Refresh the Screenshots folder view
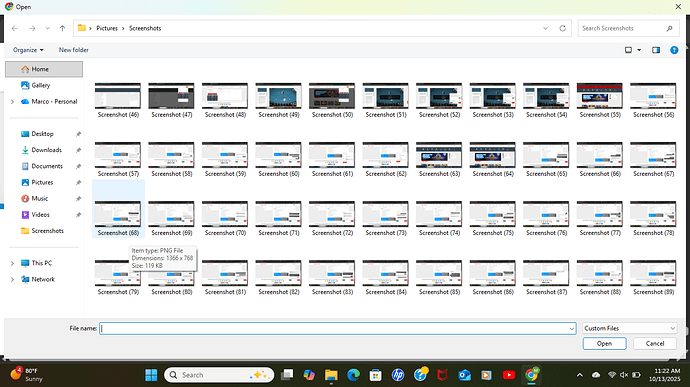This screenshot has height=387, width=690. pos(562,28)
